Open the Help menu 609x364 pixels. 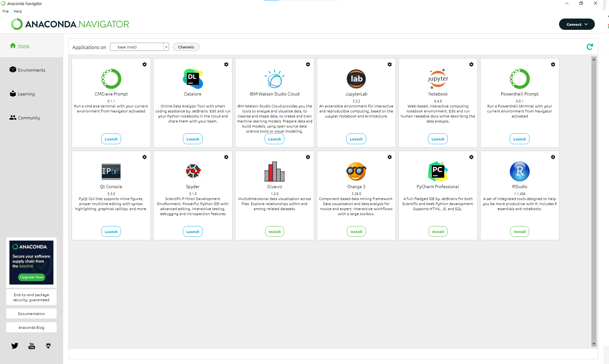[18, 11]
